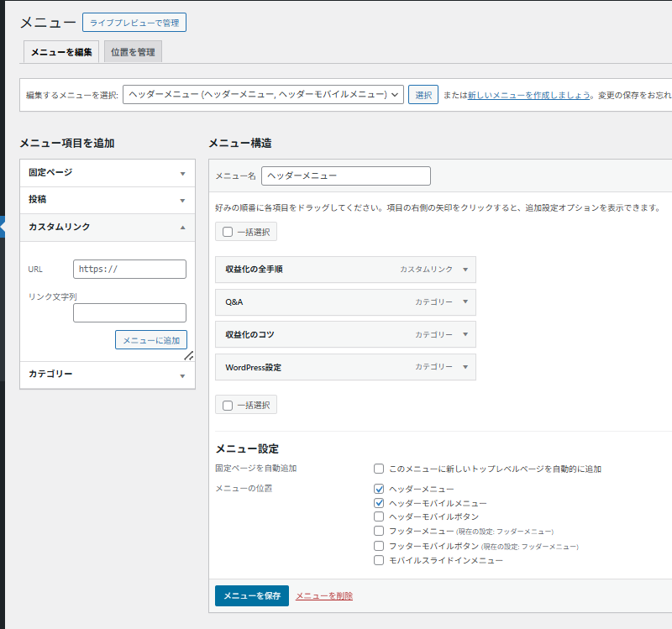The width and height of the screenshot is (672, 629).
Task: Open settings arrow for 収益化のコツ item
Action: 465,334
